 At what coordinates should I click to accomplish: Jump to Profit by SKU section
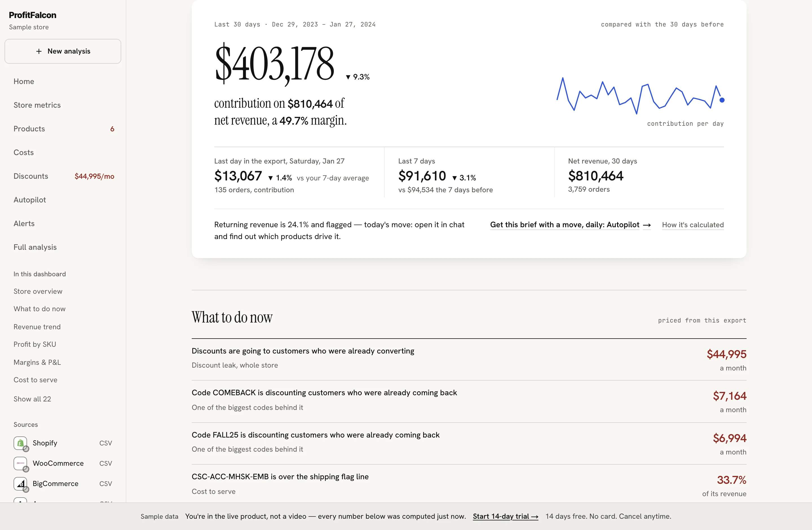pyautogui.click(x=35, y=344)
